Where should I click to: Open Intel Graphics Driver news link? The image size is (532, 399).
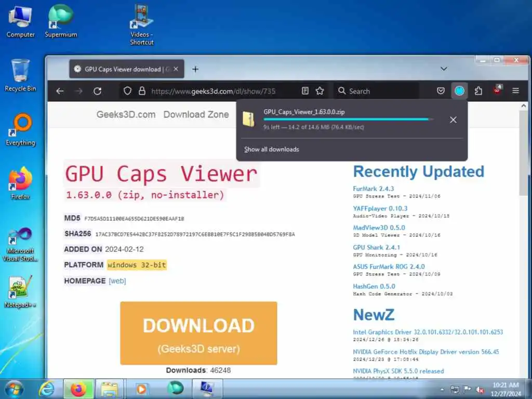tap(428, 332)
